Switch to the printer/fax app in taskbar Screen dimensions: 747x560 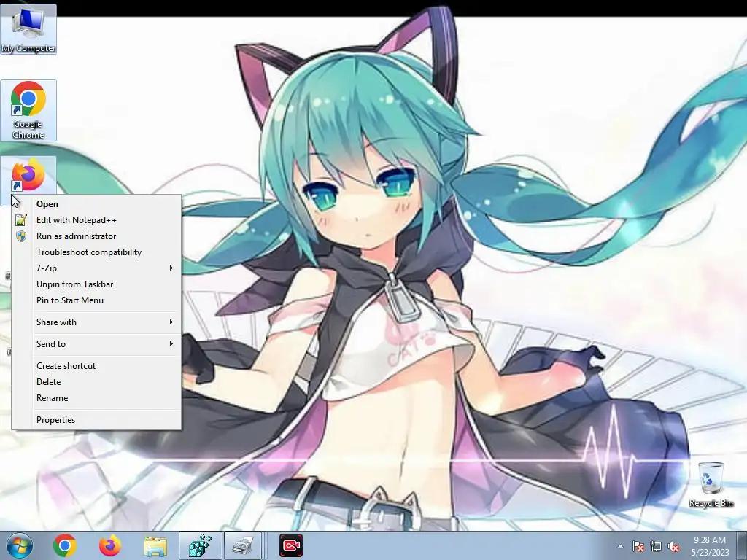(x=243, y=545)
